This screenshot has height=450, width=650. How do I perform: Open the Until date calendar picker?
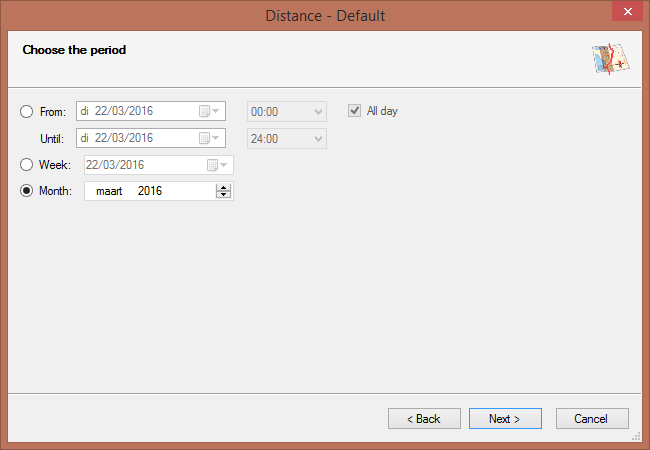(210, 138)
